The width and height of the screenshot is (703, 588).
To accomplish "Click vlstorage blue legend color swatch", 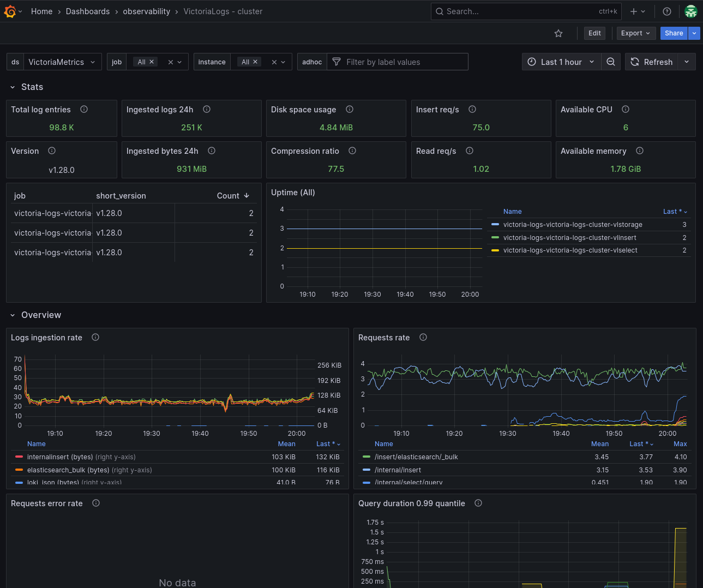I will pyautogui.click(x=495, y=224).
